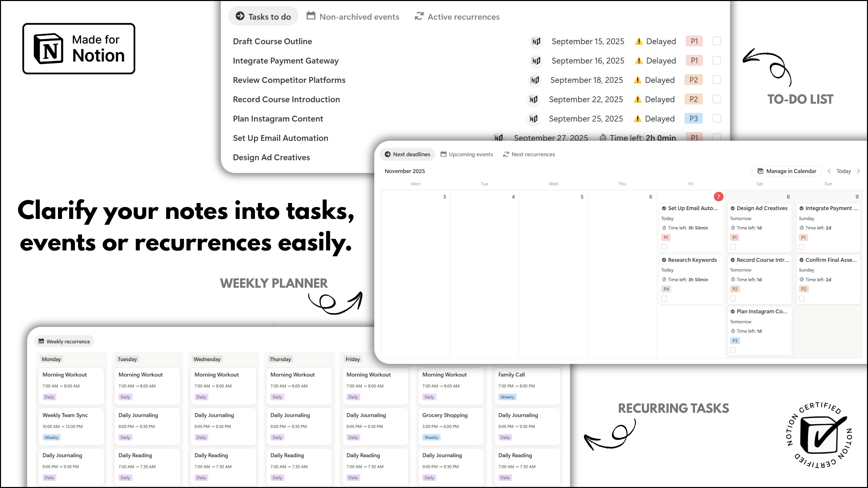
Task: Open the Next recurrences tab
Action: 529,154
